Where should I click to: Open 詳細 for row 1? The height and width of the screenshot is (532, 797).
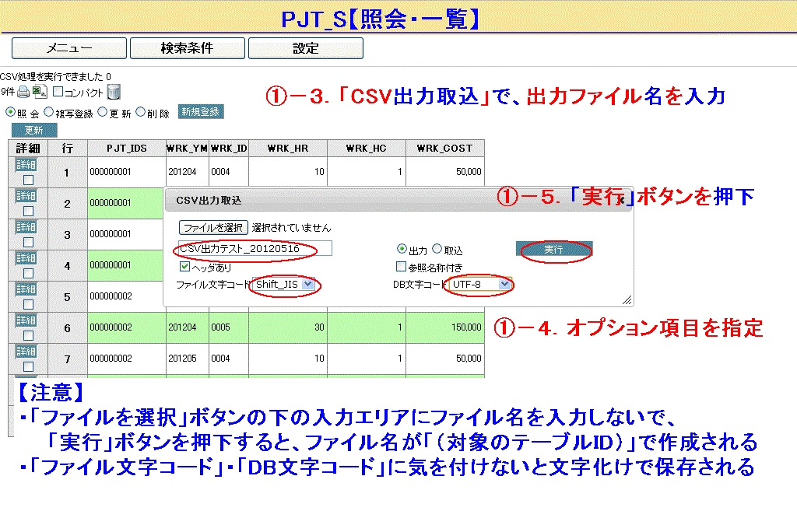click(27, 165)
